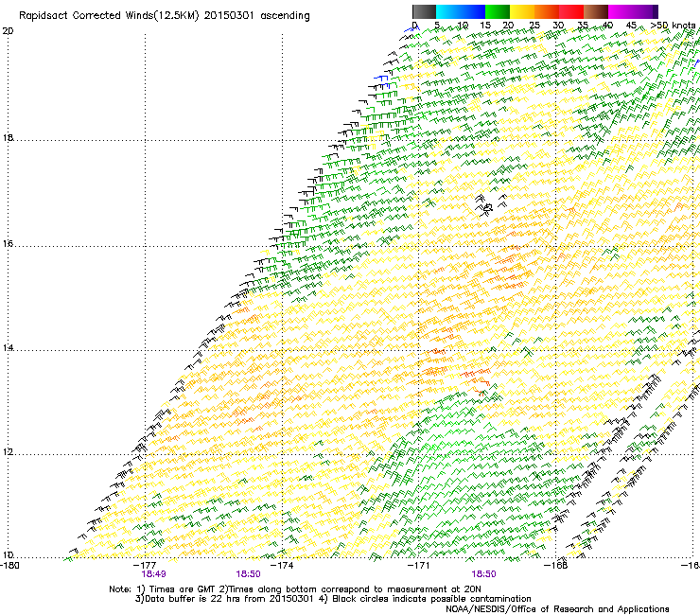Click the '35' legend speed label
The height and width of the screenshot is (615, 700).
[x=583, y=26]
